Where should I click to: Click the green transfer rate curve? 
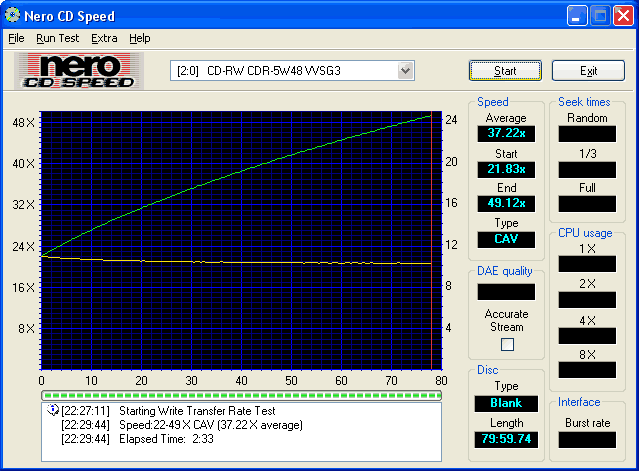coord(241,171)
